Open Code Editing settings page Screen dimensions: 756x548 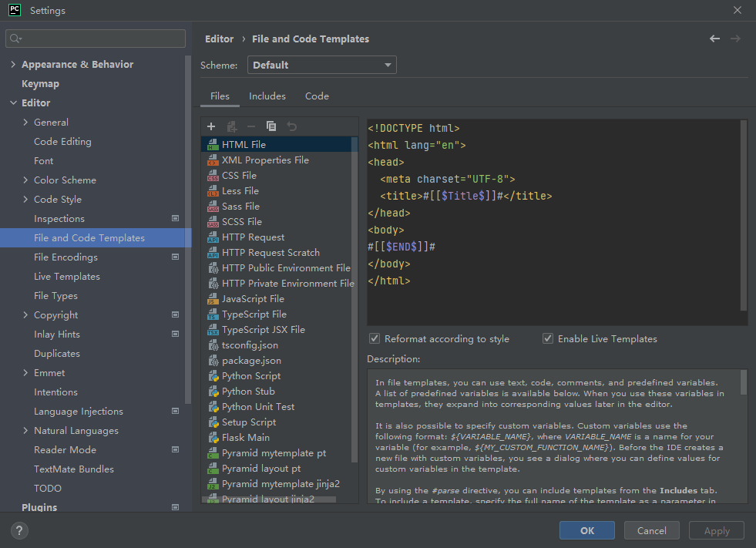click(62, 141)
